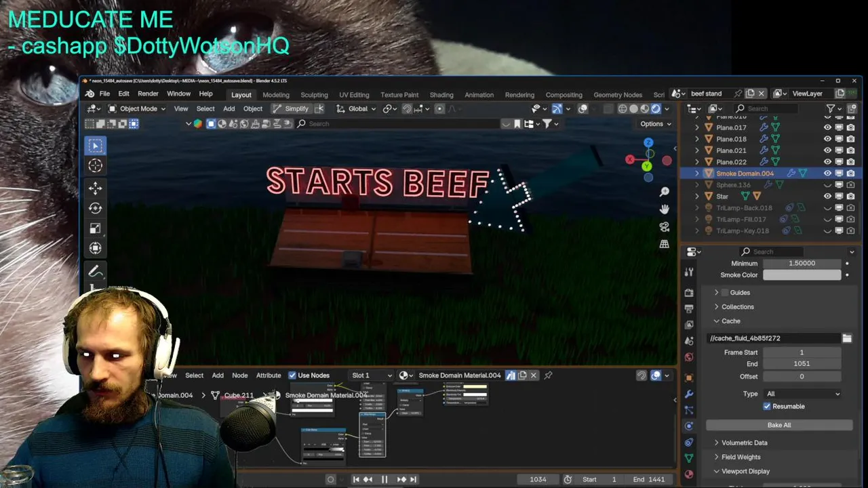The image size is (868, 488).
Task: Toggle viewport gizmo visibility icon
Action: (557, 108)
